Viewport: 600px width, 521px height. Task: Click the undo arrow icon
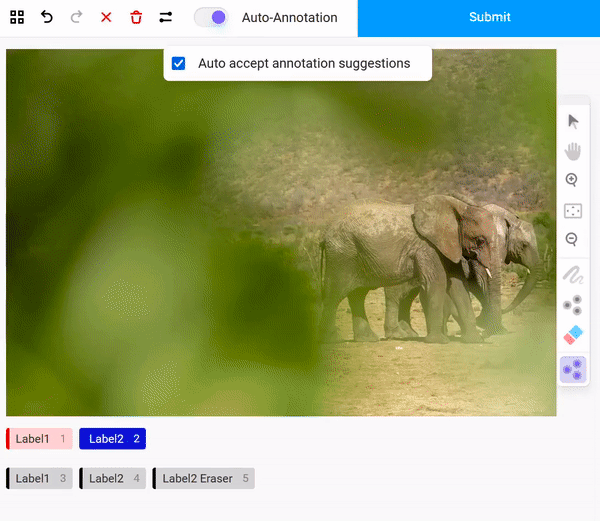(x=47, y=17)
